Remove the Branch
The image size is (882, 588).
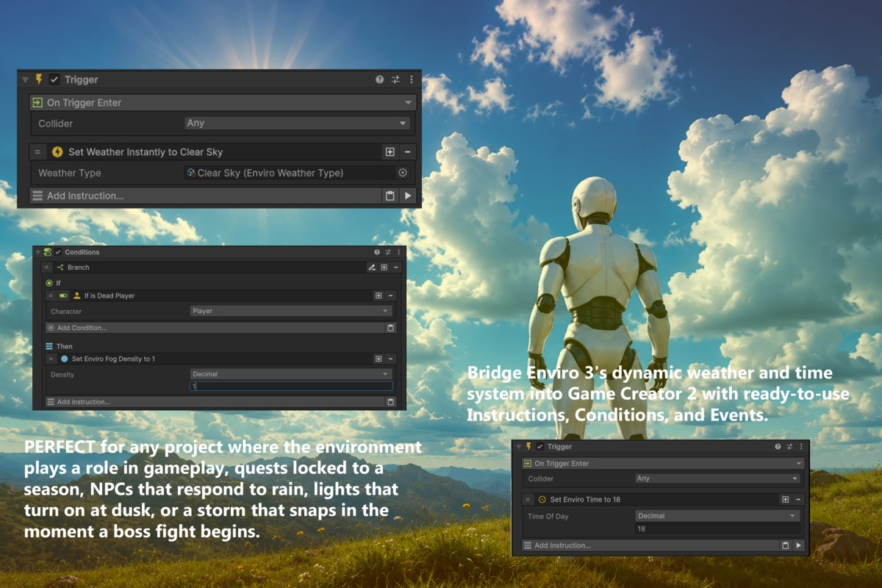tap(396, 268)
